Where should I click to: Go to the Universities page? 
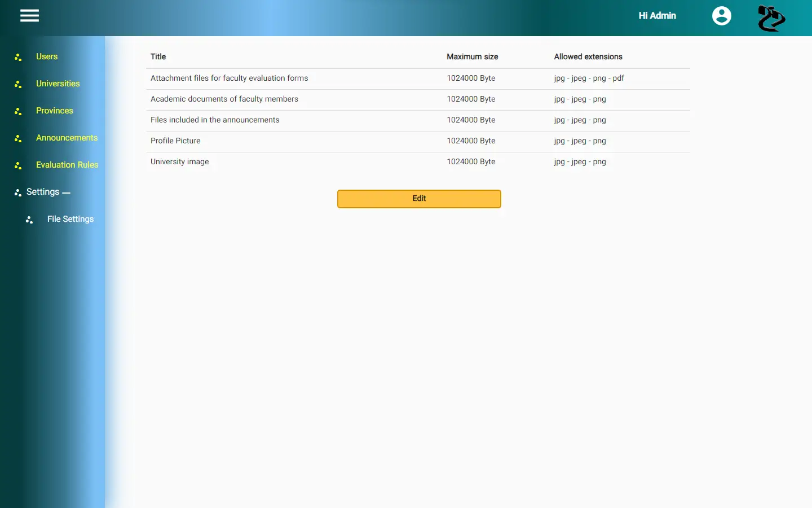pos(58,84)
